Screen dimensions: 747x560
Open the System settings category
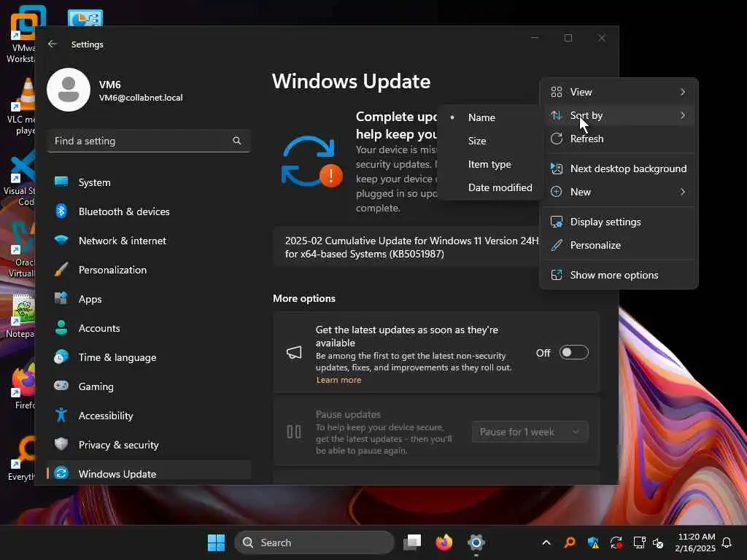[149, 182]
